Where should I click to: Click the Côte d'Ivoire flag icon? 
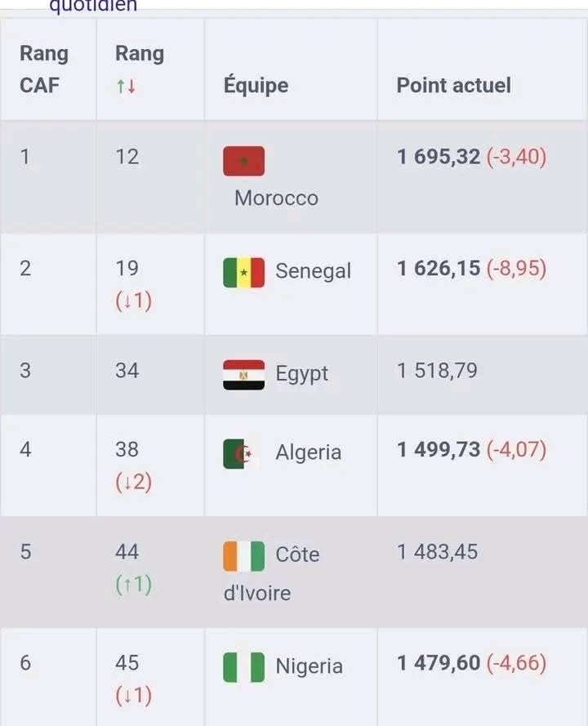243,556
